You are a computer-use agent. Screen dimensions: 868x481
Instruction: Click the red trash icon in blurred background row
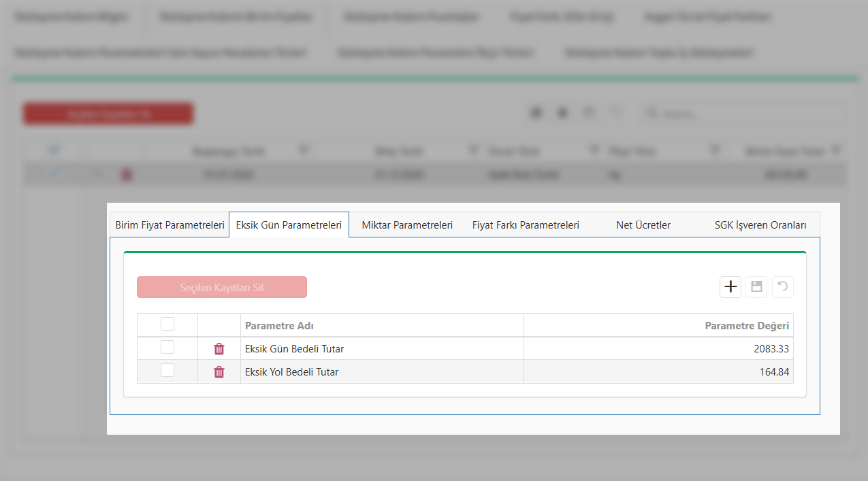tap(127, 175)
